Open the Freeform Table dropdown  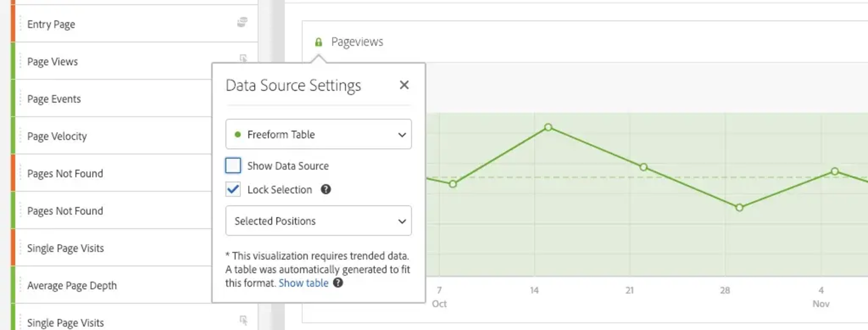click(318, 134)
